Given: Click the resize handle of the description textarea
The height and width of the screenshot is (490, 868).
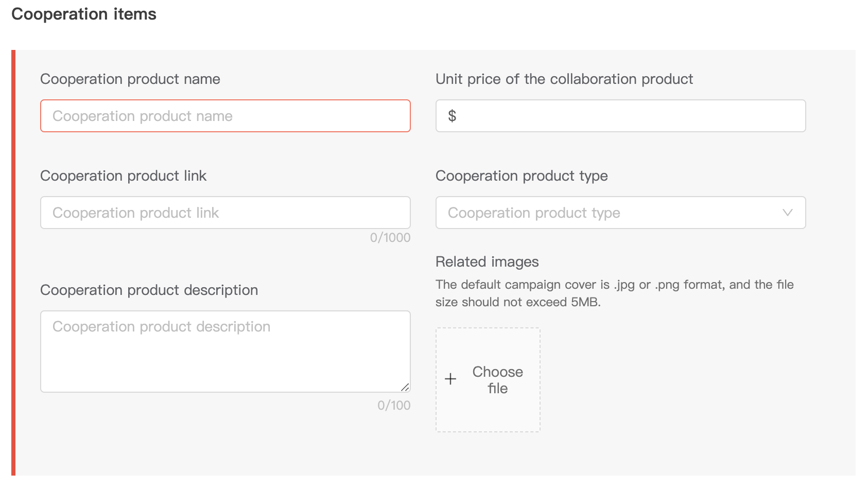Looking at the screenshot, I should (405, 388).
